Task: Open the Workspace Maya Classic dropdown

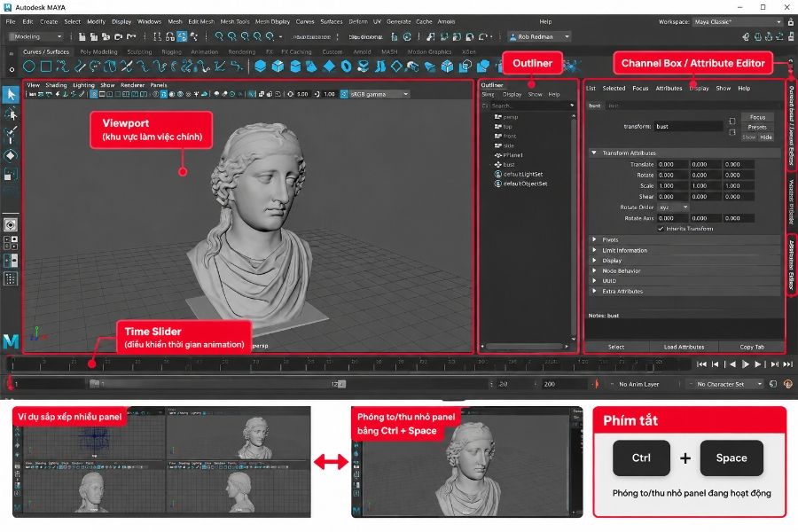Action: click(738, 22)
